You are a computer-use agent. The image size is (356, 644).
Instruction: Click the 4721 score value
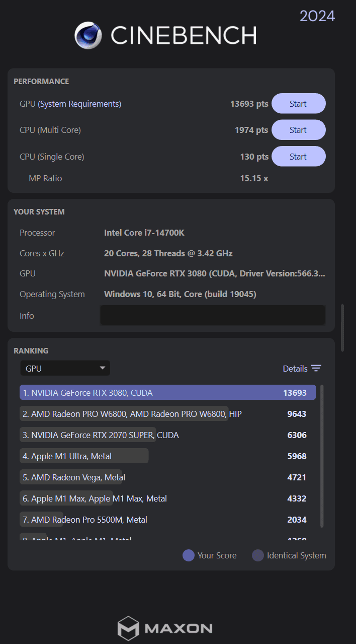click(x=297, y=477)
